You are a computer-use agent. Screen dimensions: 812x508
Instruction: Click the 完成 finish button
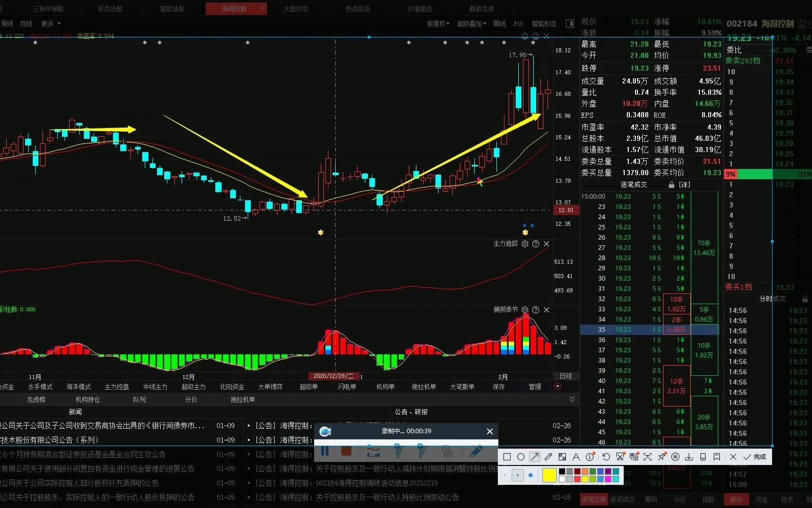tap(755, 457)
